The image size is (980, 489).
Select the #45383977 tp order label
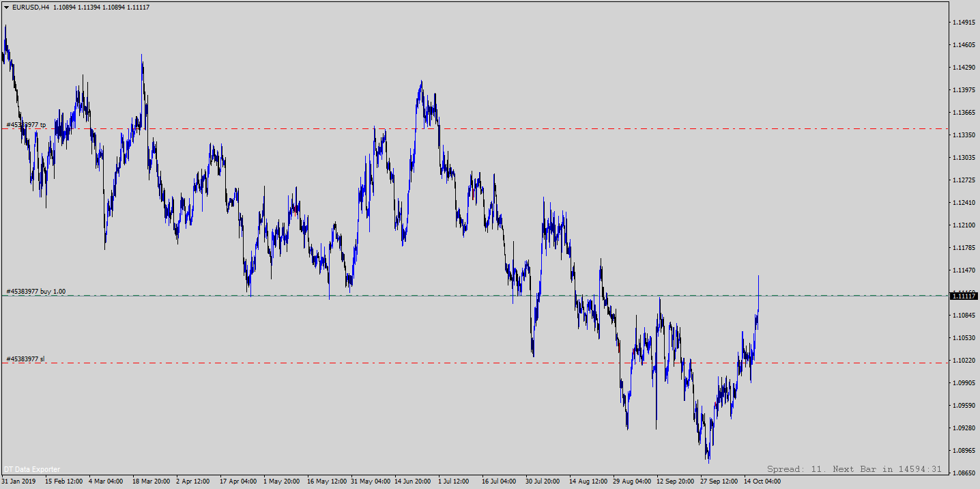pyautogui.click(x=26, y=125)
